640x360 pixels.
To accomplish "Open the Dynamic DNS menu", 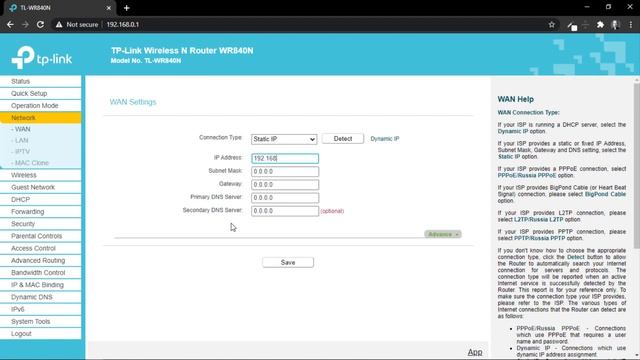I will point(40,297).
